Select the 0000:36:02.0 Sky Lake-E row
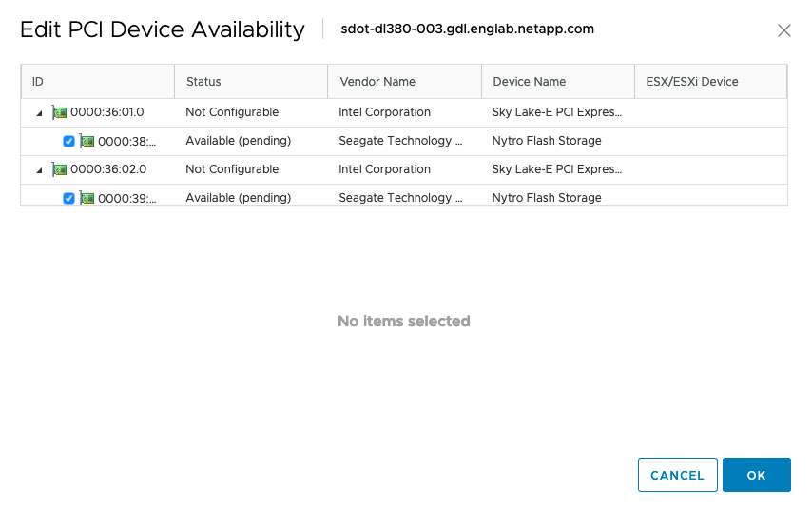This screenshot has height=511, width=812. coord(556,169)
